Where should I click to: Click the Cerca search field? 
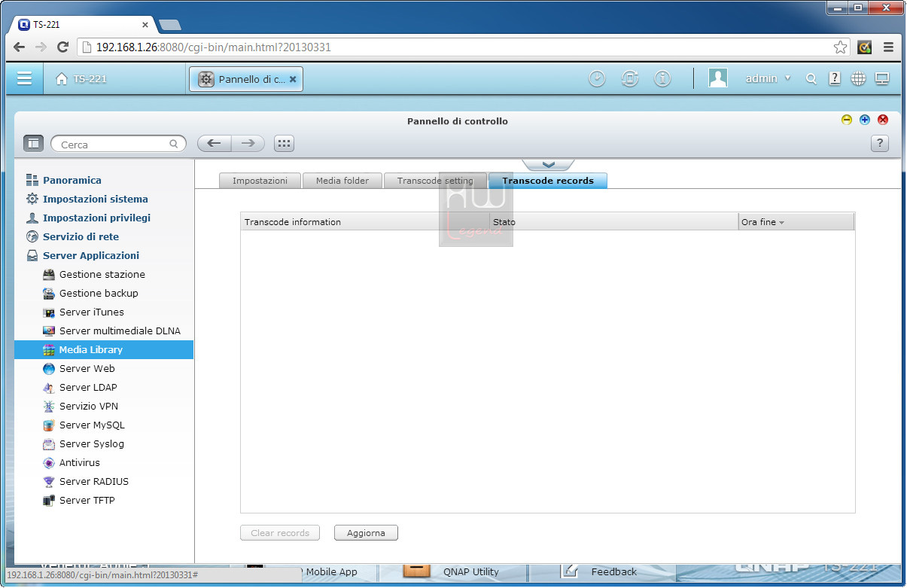coord(118,144)
